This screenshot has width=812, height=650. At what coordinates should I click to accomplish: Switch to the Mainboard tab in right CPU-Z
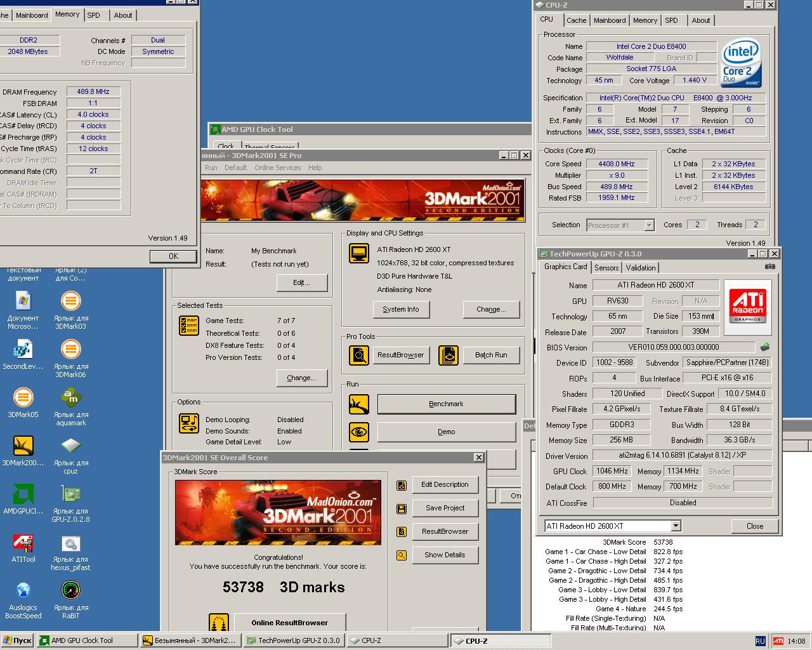610,20
